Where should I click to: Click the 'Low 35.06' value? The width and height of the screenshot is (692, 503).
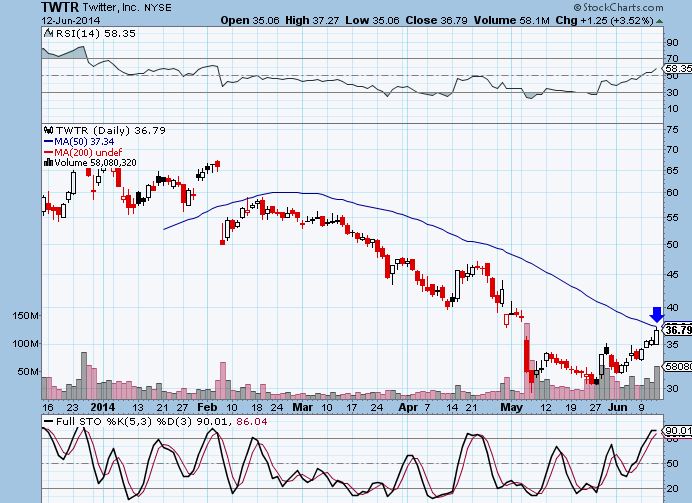point(372,20)
